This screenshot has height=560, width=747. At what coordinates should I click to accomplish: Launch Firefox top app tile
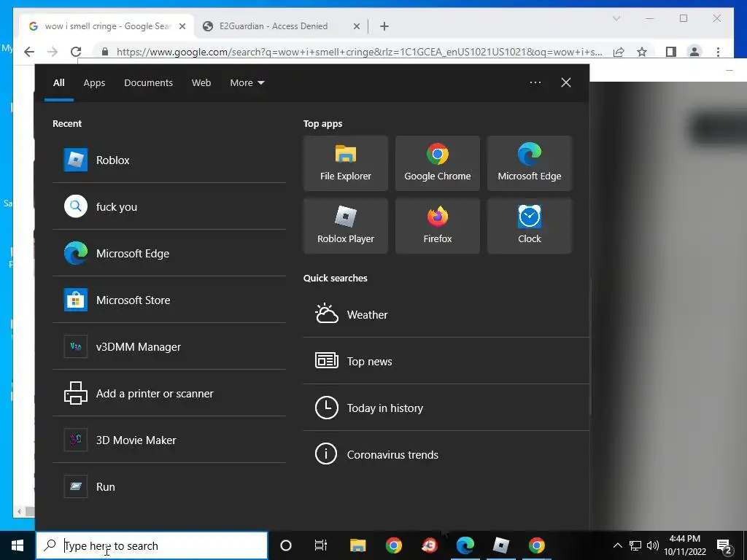(438, 226)
